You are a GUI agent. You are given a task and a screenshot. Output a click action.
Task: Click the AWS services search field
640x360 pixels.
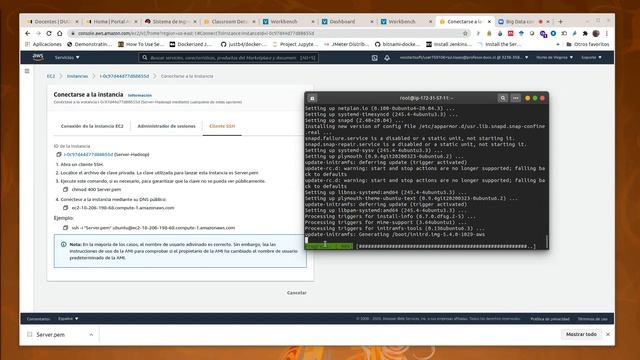229,58
